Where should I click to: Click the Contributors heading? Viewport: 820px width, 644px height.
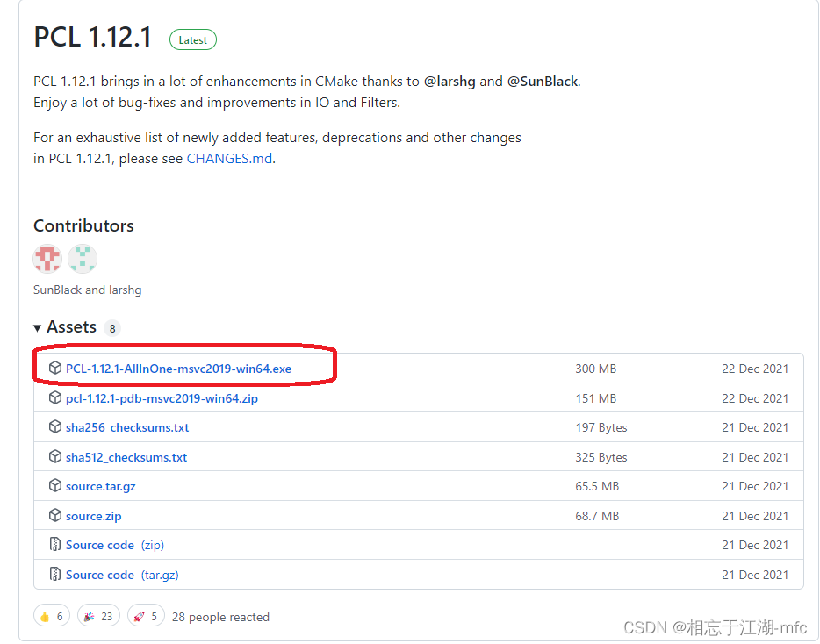(x=83, y=225)
